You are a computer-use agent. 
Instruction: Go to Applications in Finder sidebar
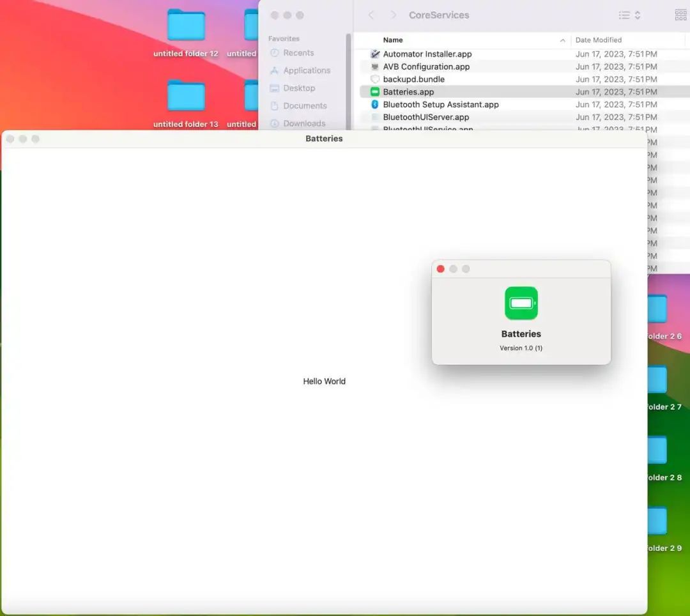tap(307, 71)
